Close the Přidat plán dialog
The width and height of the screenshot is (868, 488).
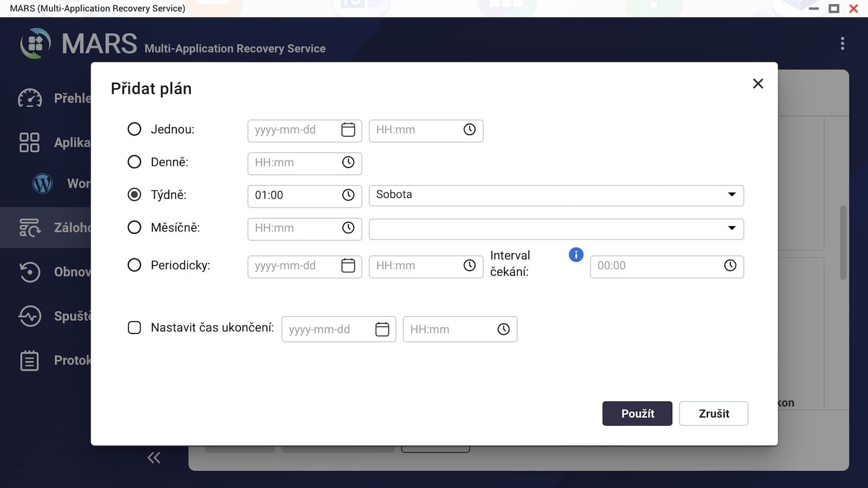coord(758,84)
